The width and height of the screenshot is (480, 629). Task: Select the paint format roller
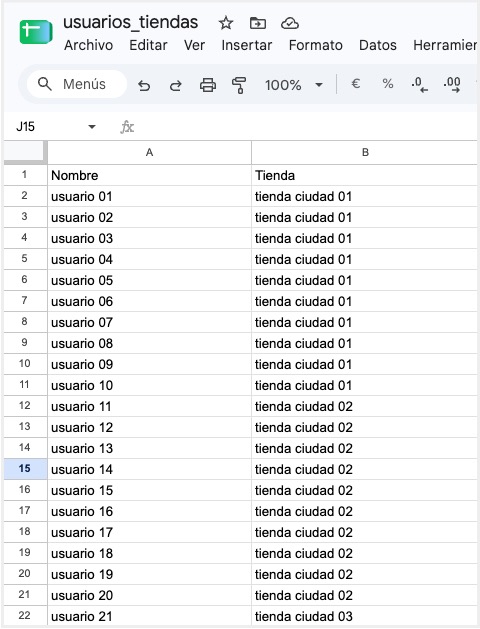pyautogui.click(x=239, y=85)
